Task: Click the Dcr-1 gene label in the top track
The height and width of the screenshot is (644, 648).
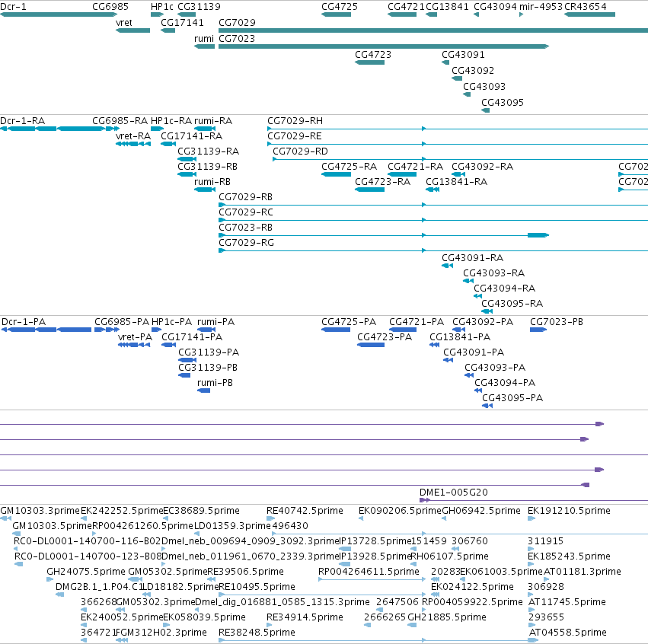Action: 13,7
